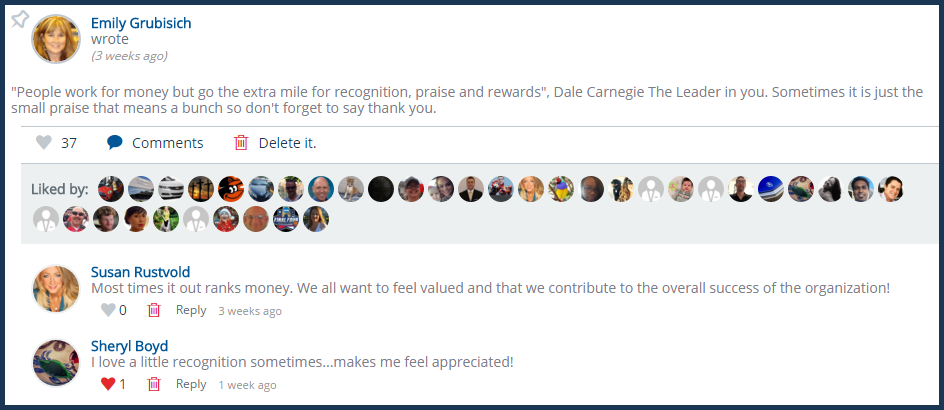Open Sheryl Boyd's profile name link
Screen dimensions: 944x410
(x=132, y=346)
